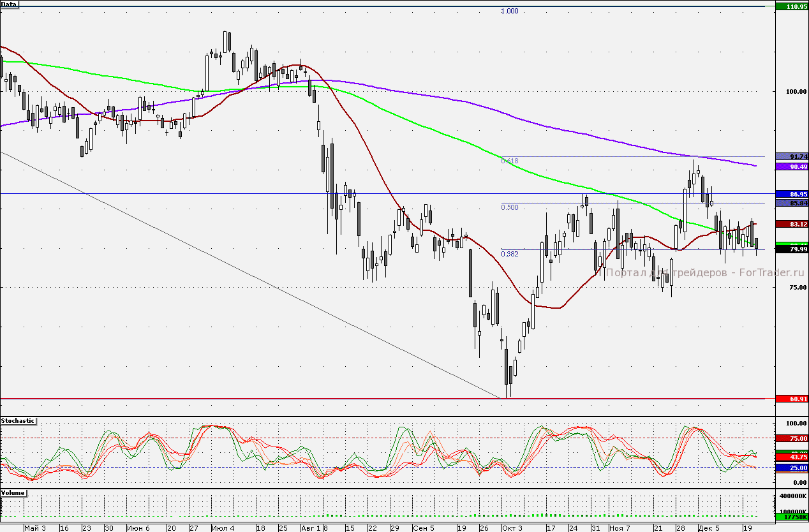Click the blue 86.95 price tag
809x532 pixels.
[x=791, y=193]
